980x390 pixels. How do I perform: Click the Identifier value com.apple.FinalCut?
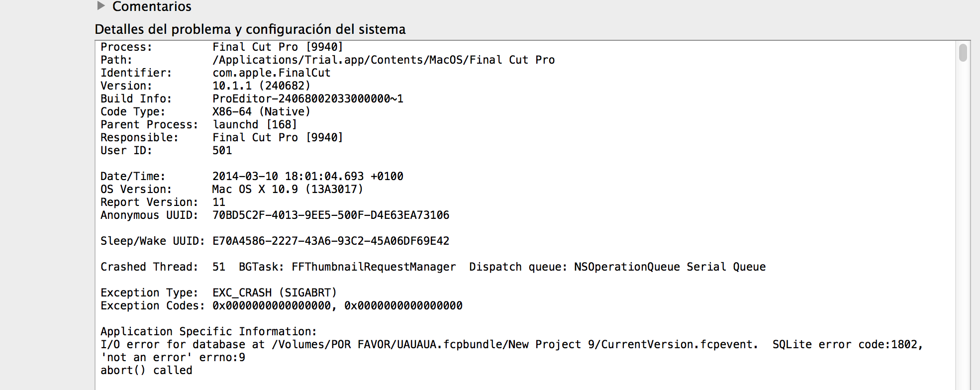click(x=271, y=73)
